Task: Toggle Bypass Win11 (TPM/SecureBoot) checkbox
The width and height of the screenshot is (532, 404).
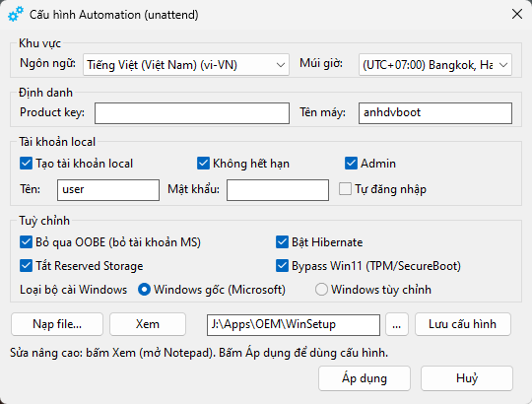Action: pyautogui.click(x=282, y=266)
